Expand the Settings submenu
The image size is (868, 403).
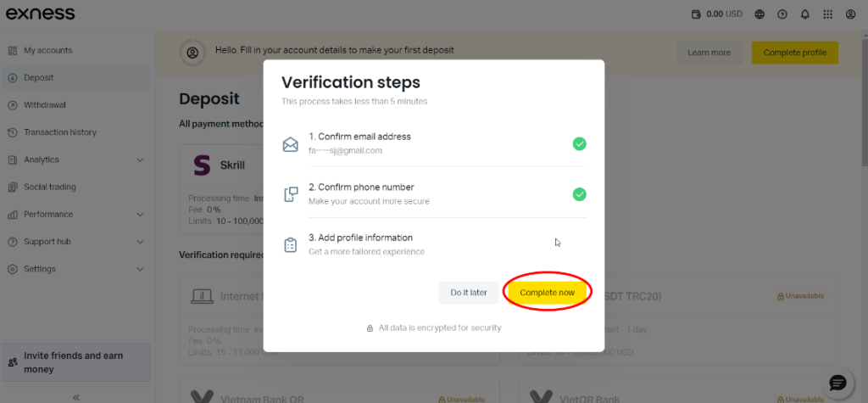[x=140, y=269]
